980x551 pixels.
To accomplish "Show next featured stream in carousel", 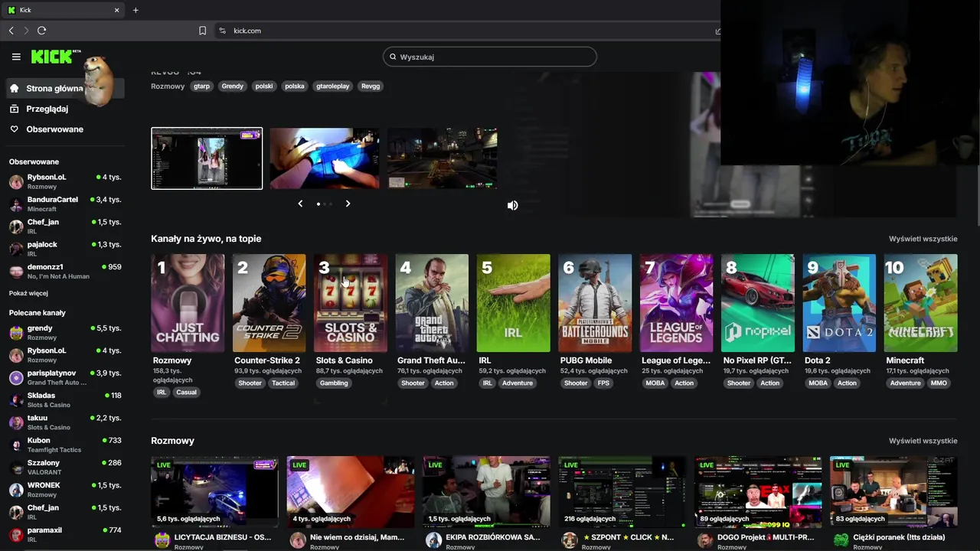I will 348,204.
